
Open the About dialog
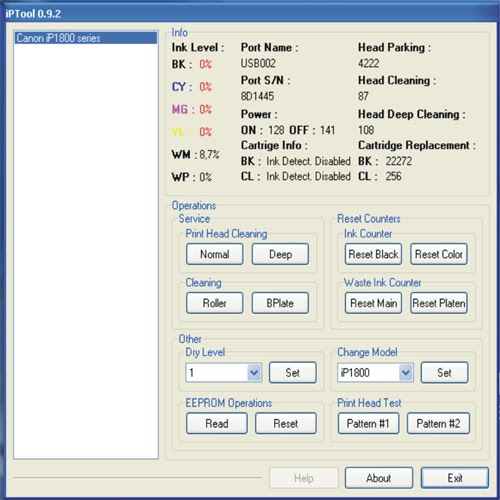click(x=379, y=478)
